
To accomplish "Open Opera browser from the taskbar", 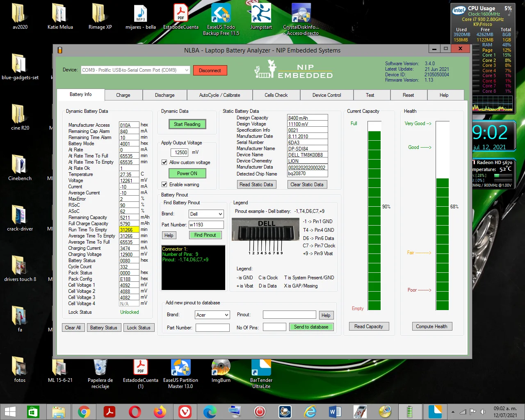I will (x=135, y=411).
